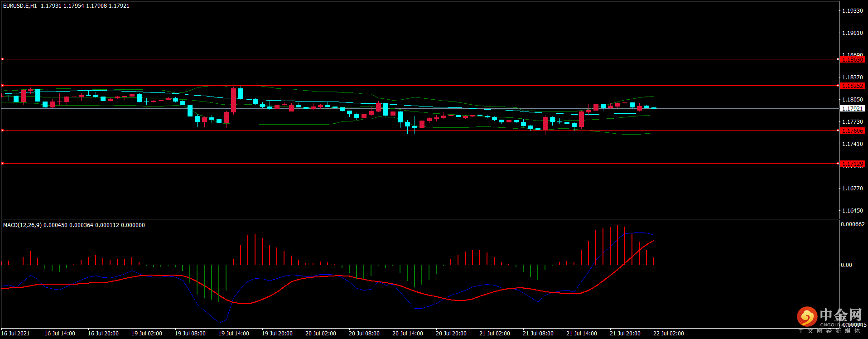Select the red horizontal line at level 1.18252
Viewport: 868px width, 339px height.
click(x=420, y=85)
